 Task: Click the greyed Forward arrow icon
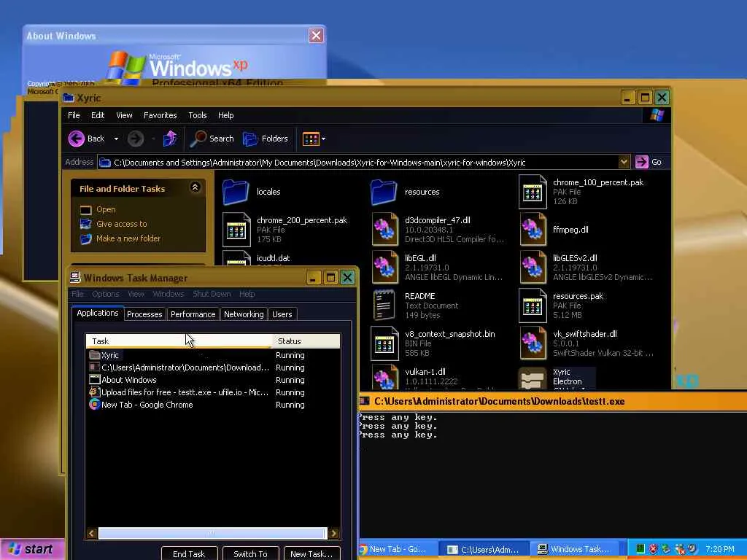coord(135,139)
